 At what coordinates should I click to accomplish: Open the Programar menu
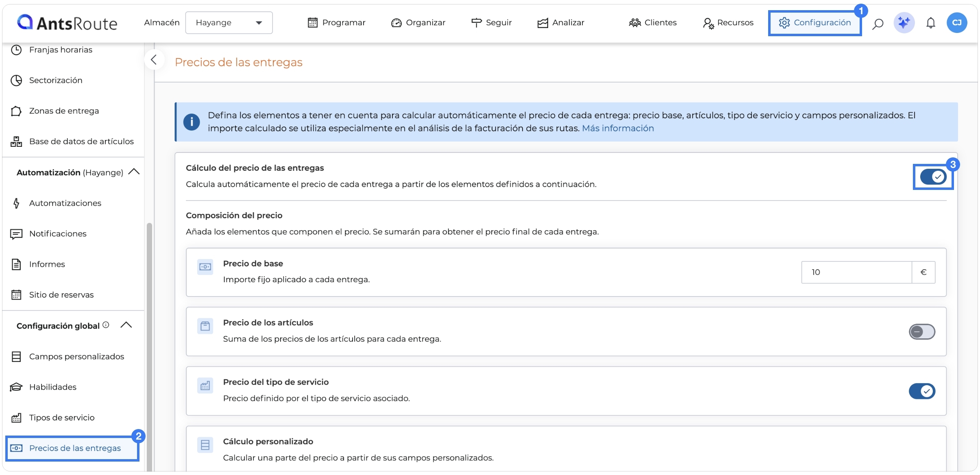tap(336, 23)
